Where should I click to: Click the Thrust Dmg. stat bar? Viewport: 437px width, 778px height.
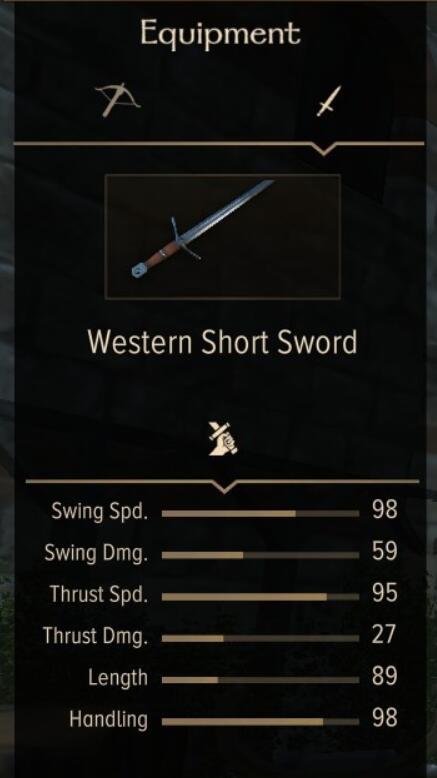[x=260, y=639]
